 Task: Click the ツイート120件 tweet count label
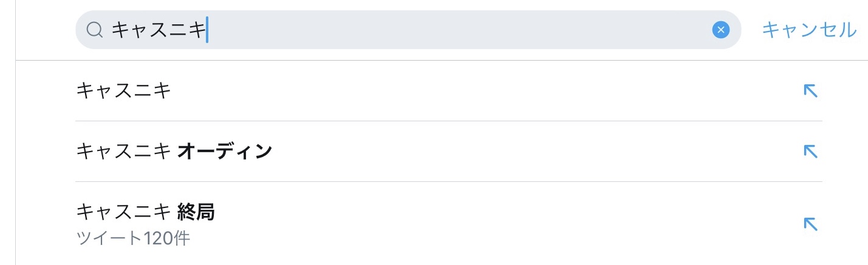134,238
